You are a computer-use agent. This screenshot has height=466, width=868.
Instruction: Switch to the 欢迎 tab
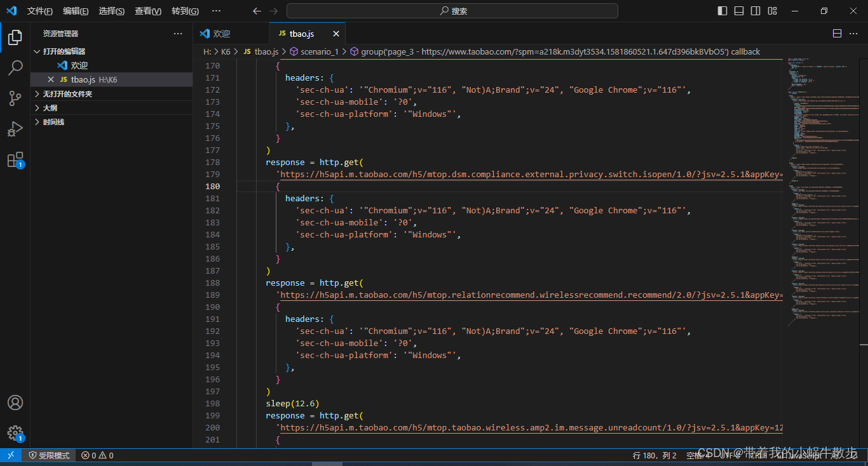click(x=231, y=34)
